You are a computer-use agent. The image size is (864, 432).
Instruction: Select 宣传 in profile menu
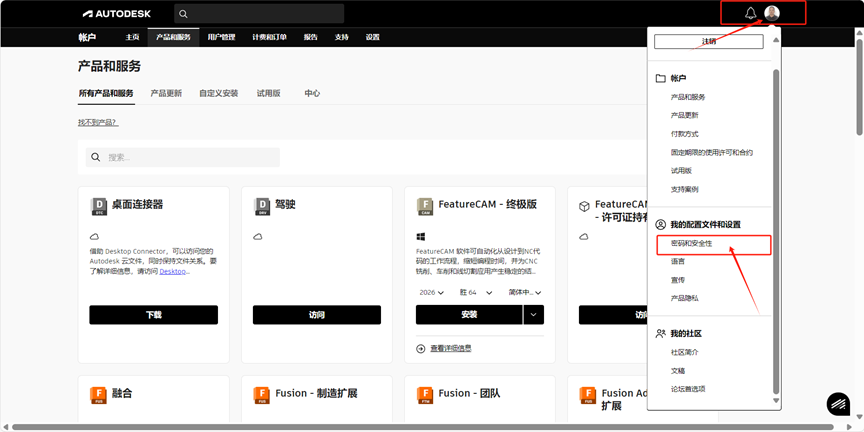(678, 280)
